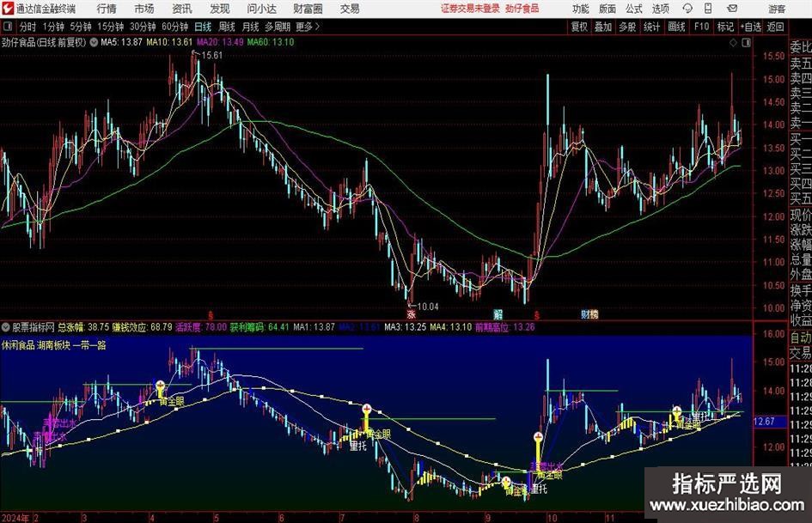Click the TDX red logo icon
Screen dimensions: 812x523
[8, 9]
